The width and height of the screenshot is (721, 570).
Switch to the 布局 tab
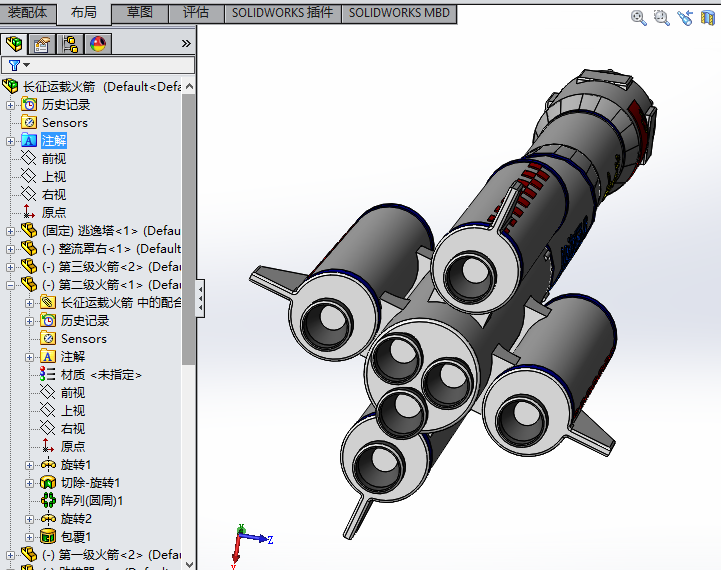click(x=84, y=12)
